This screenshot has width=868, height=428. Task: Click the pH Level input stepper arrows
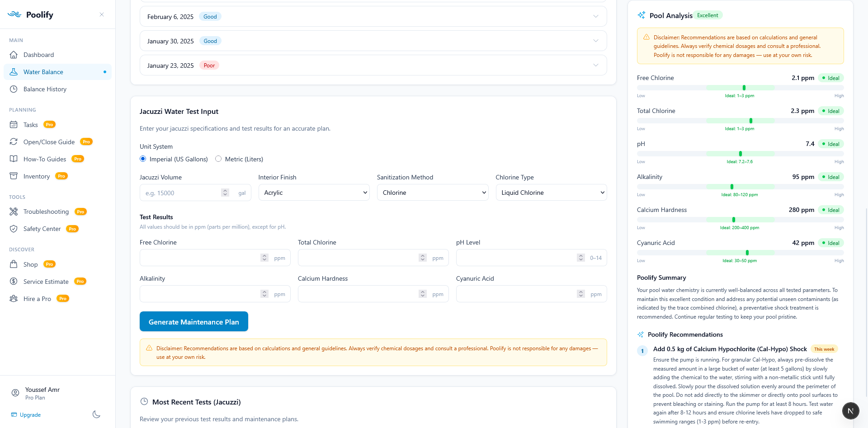[581, 258]
